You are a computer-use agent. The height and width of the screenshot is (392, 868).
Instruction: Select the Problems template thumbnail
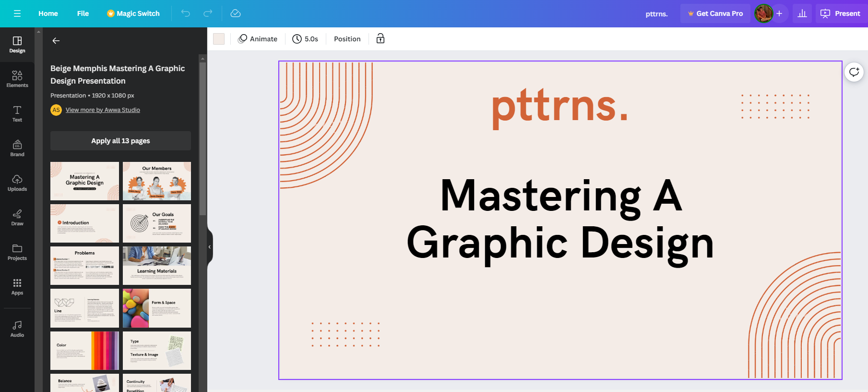pos(84,266)
